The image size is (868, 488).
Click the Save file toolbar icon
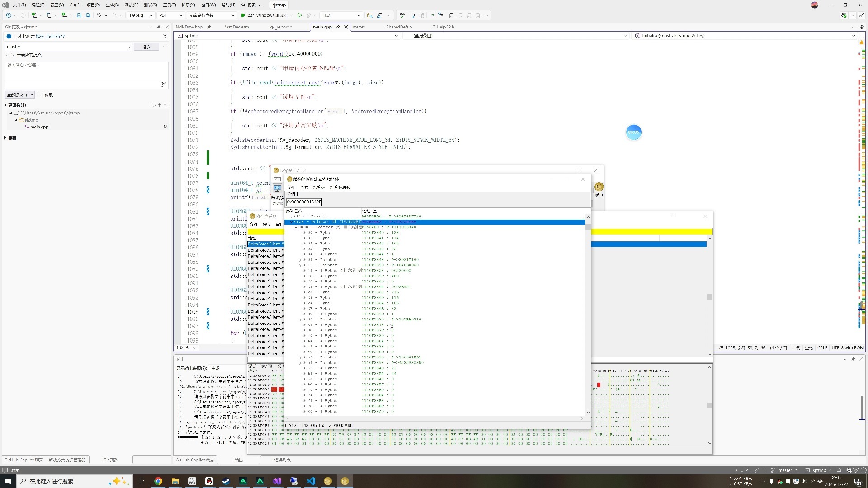pyautogui.click(x=79, y=15)
